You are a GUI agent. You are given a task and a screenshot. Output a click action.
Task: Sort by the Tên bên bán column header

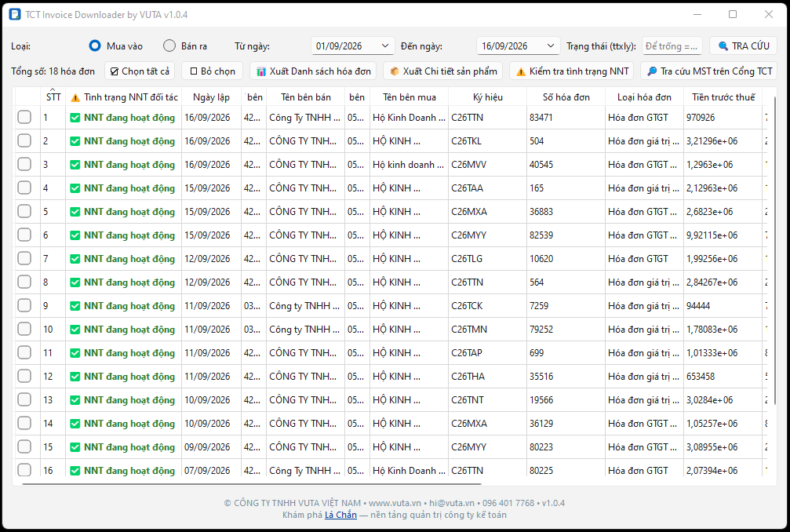305,97
